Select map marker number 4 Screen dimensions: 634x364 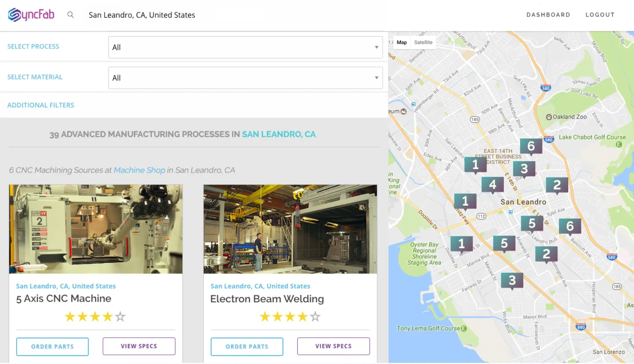492,185
